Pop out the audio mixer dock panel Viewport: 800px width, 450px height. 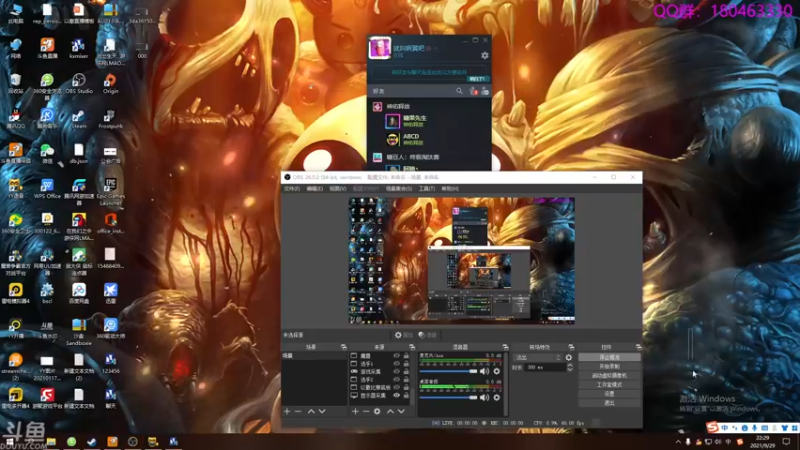pyautogui.click(x=505, y=347)
